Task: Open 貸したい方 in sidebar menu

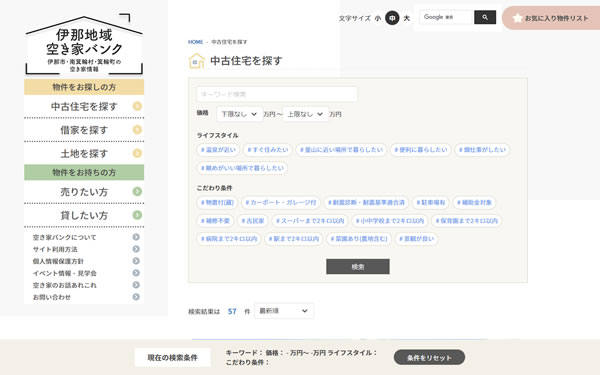Action: pyautogui.click(x=84, y=215)
